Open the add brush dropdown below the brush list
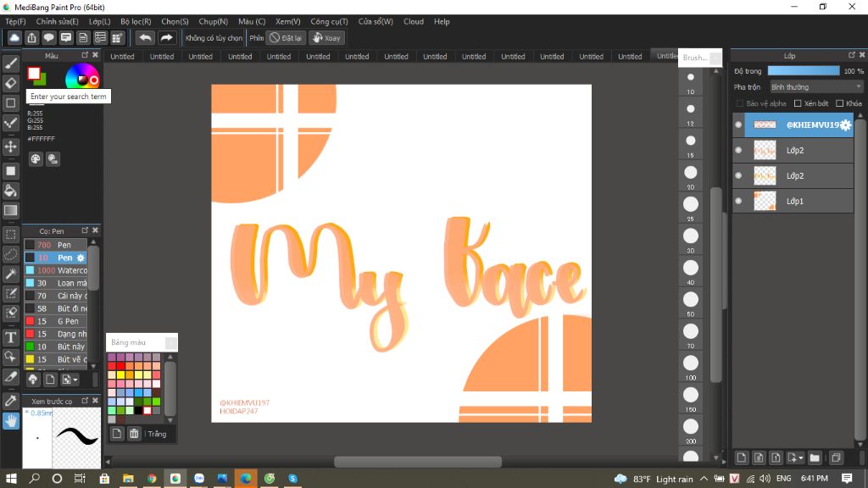This screenshot has height=488, width=868. 70,380
